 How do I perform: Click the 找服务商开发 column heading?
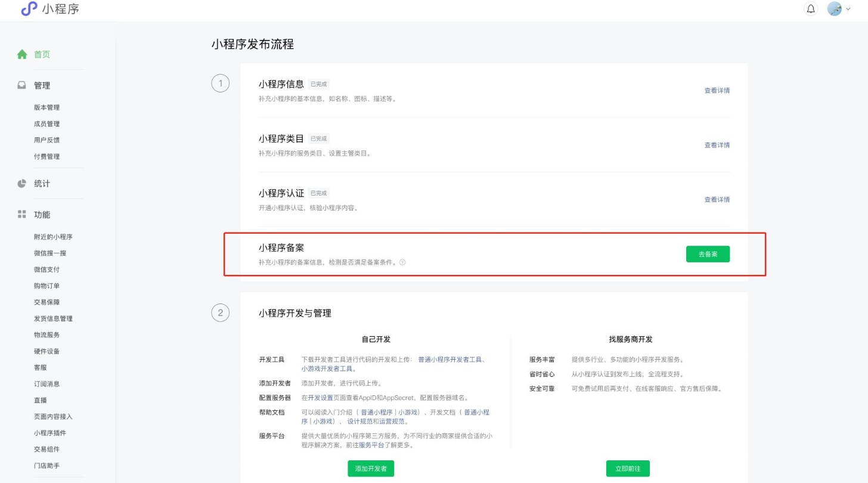[x=631, y=339]
